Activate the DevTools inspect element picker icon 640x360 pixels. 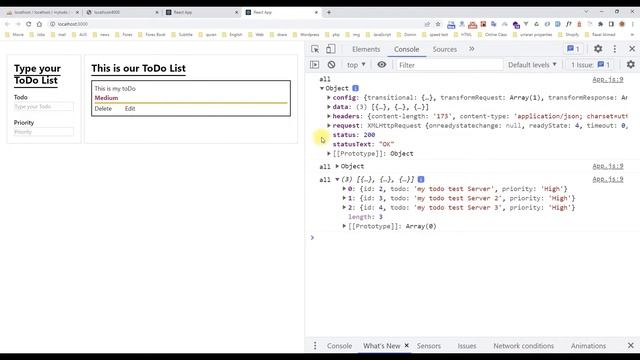tap(315, 49)
